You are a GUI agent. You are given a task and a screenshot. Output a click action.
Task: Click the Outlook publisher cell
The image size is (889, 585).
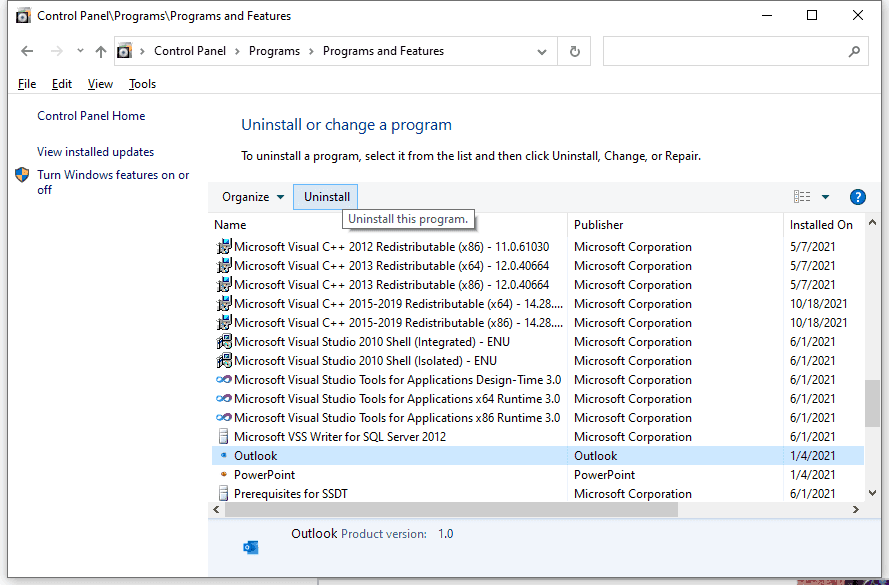coord(595,456)
